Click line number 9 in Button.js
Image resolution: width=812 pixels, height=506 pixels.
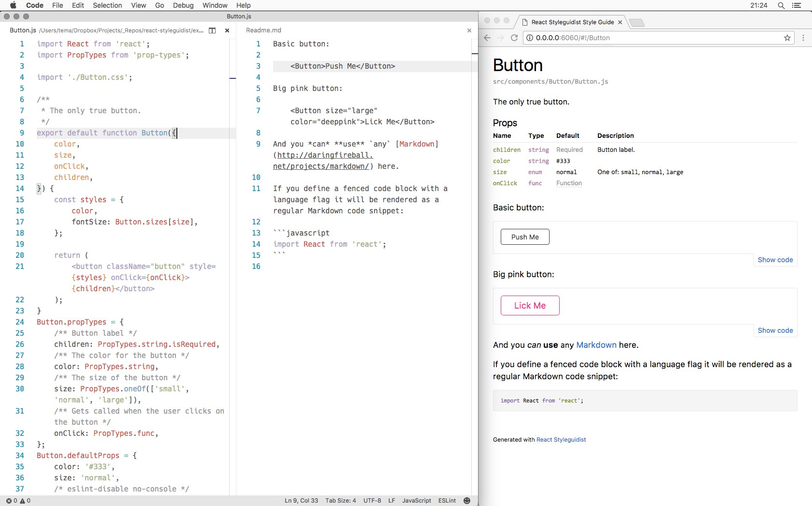pos(22,133)
